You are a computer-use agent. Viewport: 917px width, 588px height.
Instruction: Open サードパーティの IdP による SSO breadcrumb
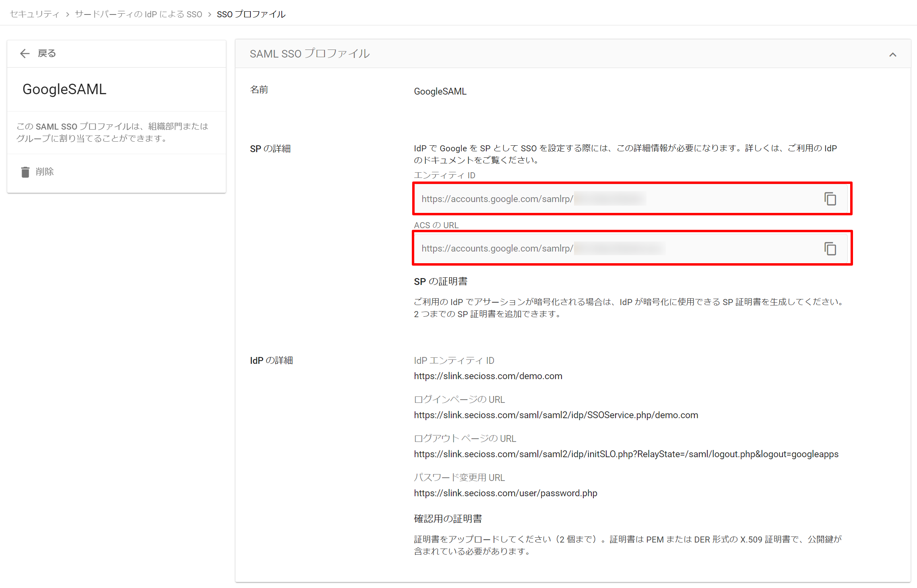click(x=138, y=14)
